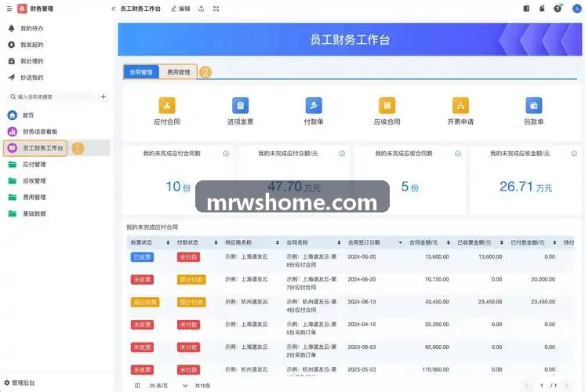Sort by the 付款状态 column
This screenshot has width=585, height=392.
point(216,242)
